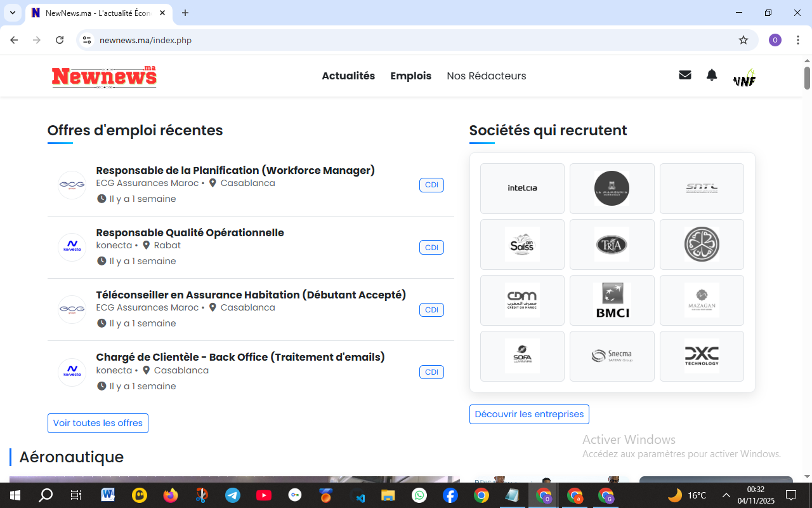Viewport: 812px width, 508px height.
Task: Go to Nos Rédacteurs menu
Action: coord(487,76)
